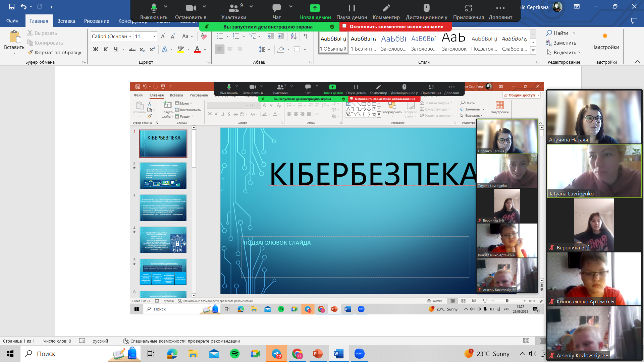The width and height of the screenshot is (644, 362).
Task: Open Zoom Apps
Action: click(x=468, y=12)
